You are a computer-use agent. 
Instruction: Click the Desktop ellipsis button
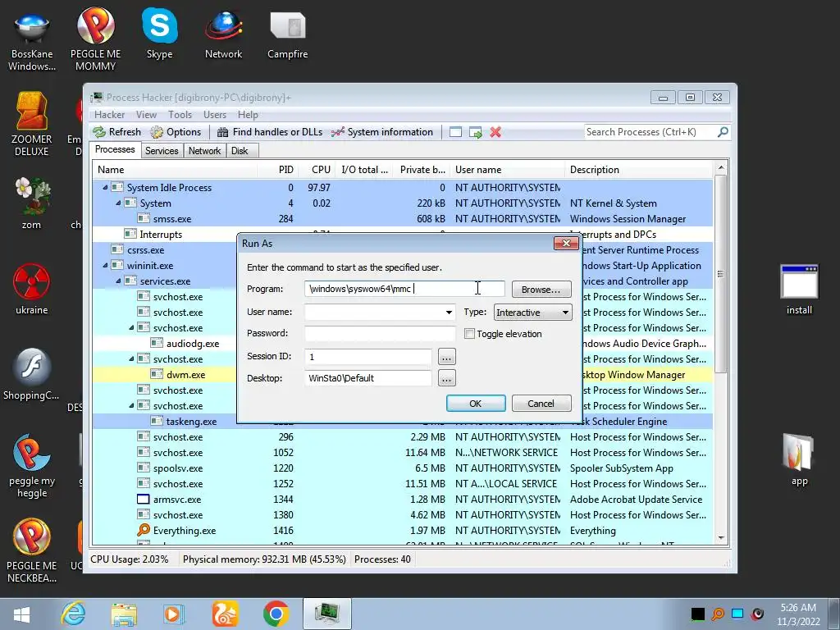[447, 378]
